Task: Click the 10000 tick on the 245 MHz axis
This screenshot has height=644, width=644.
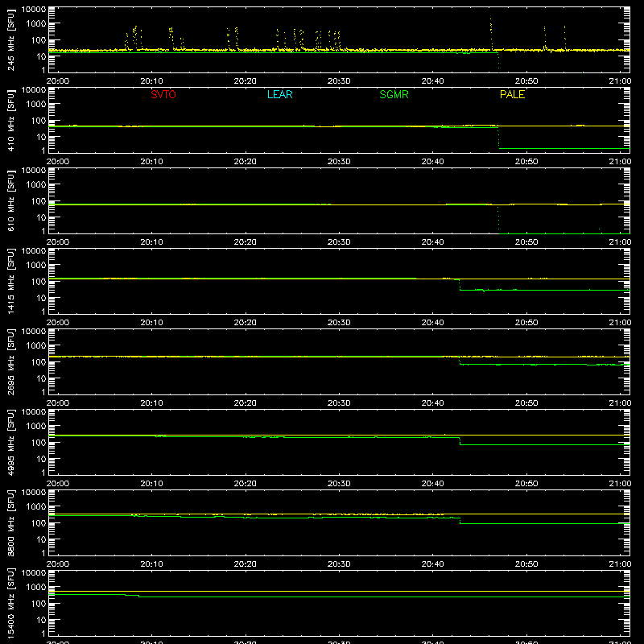Action: point(34,10)
